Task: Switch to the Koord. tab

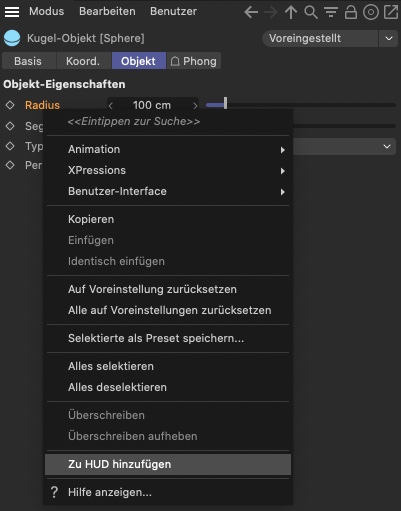Action: coord(83,61)
